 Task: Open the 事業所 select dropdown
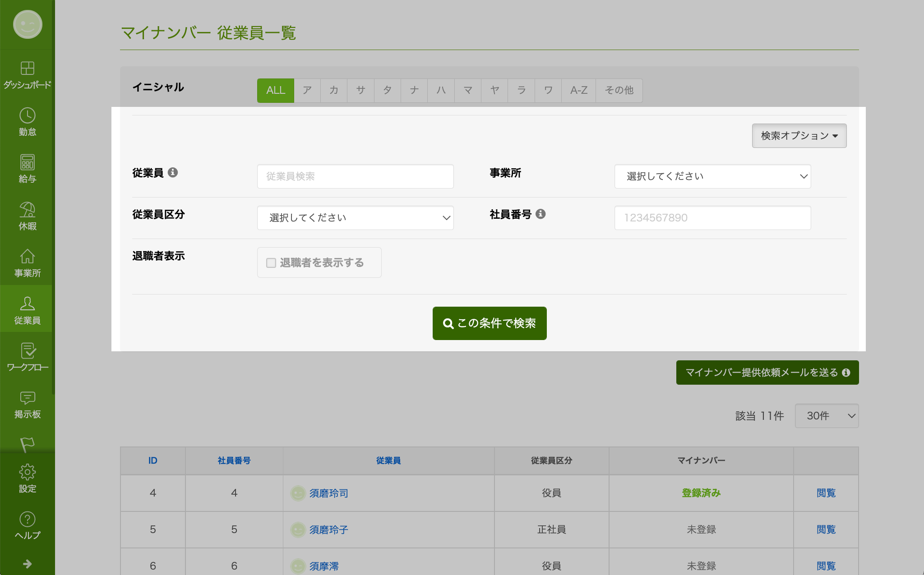coord(712,176)
